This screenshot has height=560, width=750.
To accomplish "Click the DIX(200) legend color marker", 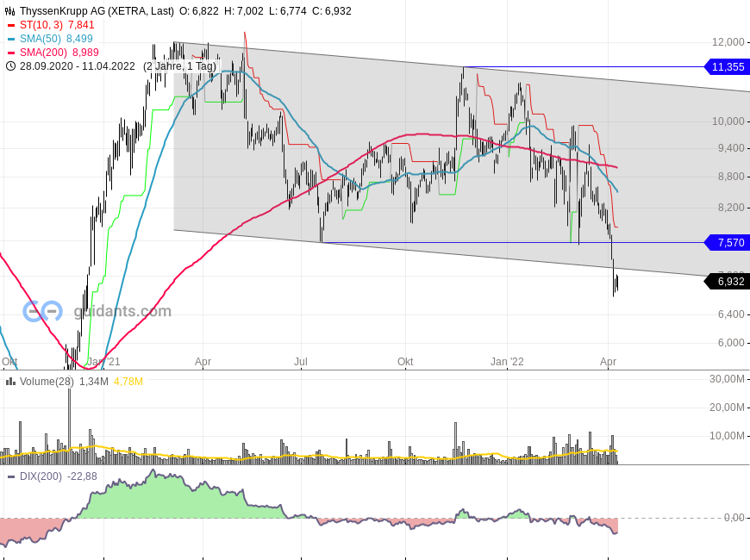I will (x=11, y=476).
